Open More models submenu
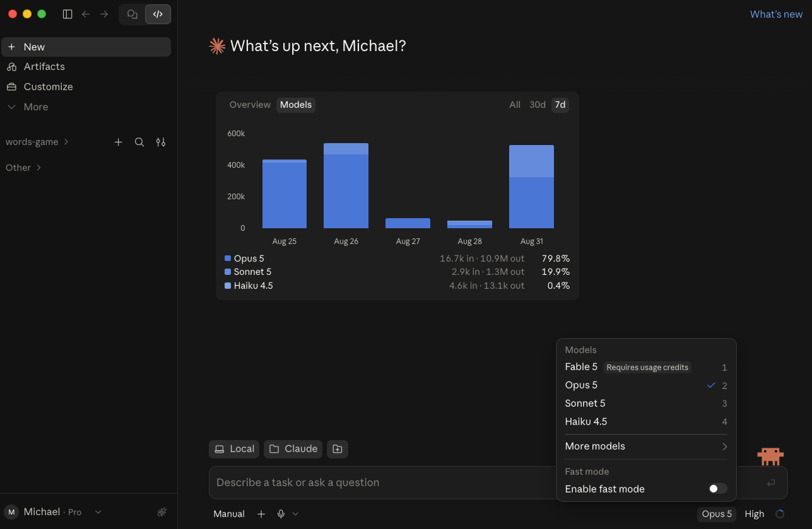Viewport: 812px width, 529px height. [x=646, y=446]
